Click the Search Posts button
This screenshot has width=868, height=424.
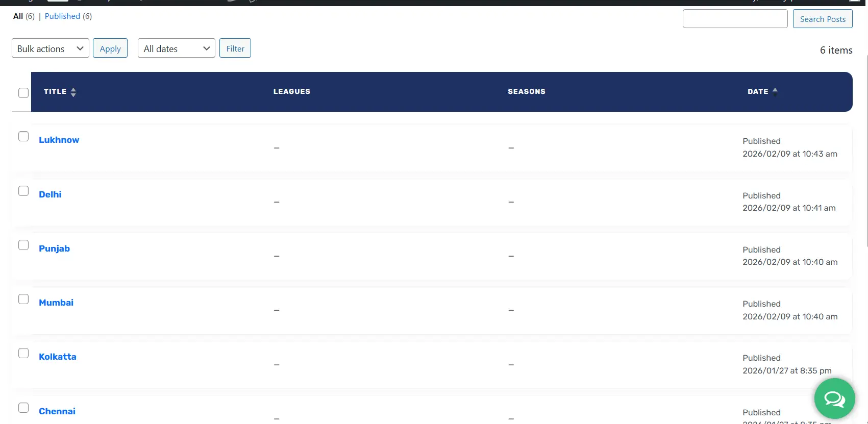point(822,19)
